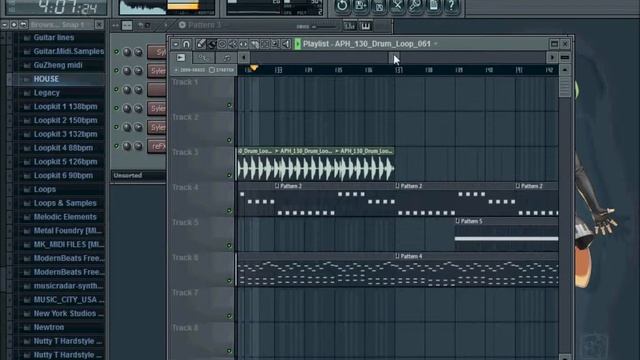Open the dropdown arrow after Playlist title
The height and width of the screenshot is (360, 640).
click(436, 44)
